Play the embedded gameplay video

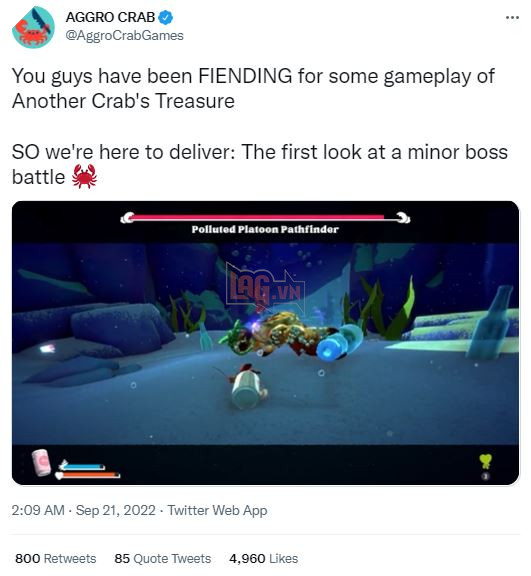click(266, 343)
